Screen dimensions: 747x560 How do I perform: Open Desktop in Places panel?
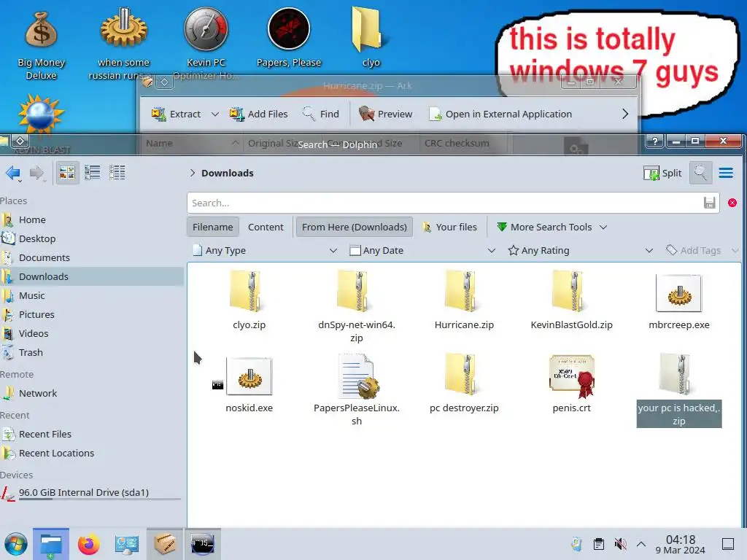(91, 238)
